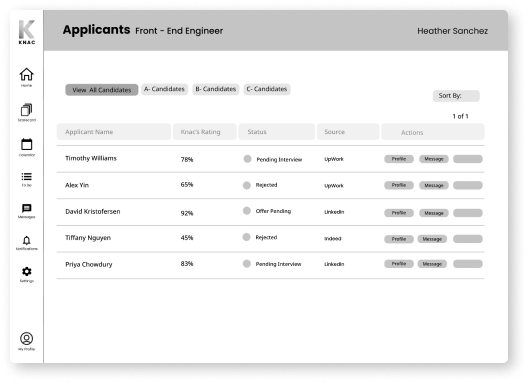Click user name Heather Sanchez in the header
528x383 pixels.
[452, 31]
